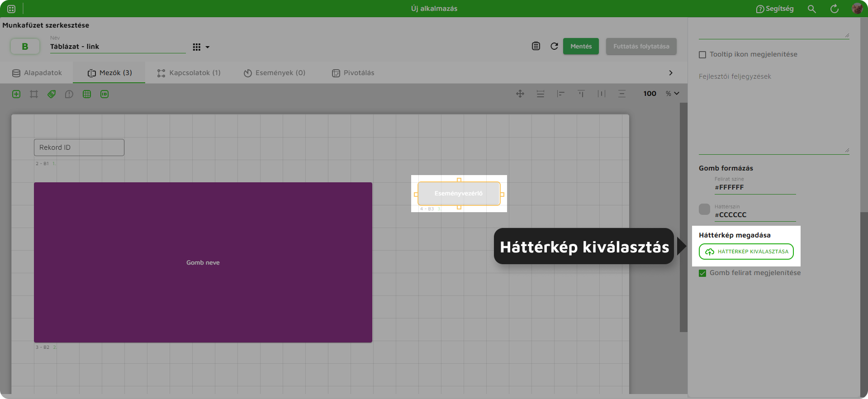Click the right panel vertical scrollbar
The image size is (868, 399).
(x=864, y=303)
